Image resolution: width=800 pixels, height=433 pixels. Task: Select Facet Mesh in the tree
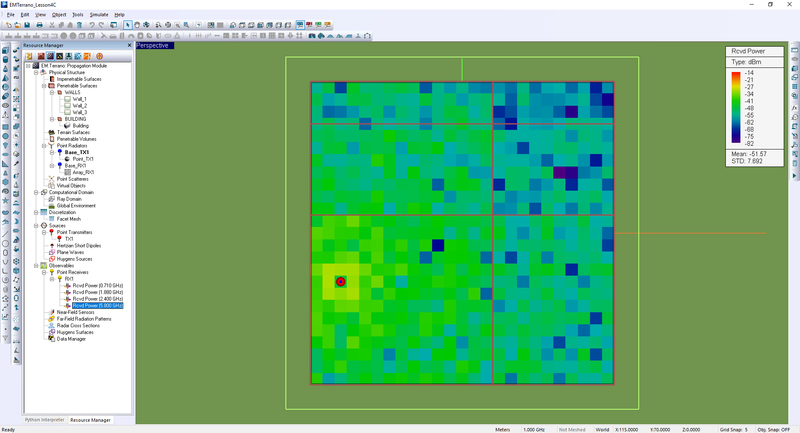(x=68, y=219)
